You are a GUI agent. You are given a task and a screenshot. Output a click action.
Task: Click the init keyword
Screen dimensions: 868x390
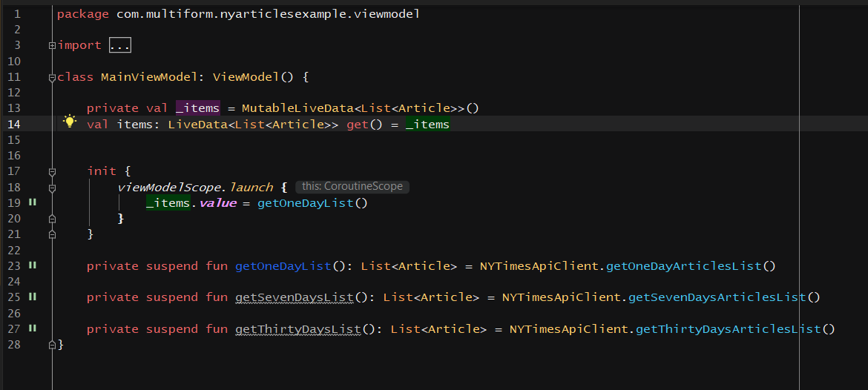click(102, 171)
